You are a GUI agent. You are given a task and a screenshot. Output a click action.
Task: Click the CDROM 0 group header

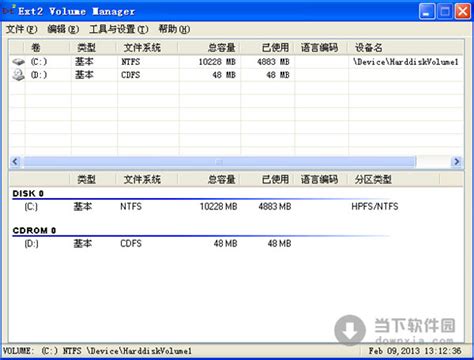[34, 230]
